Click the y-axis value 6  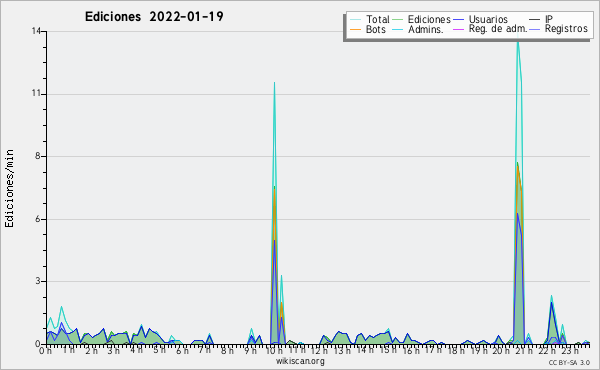(38, 219)
